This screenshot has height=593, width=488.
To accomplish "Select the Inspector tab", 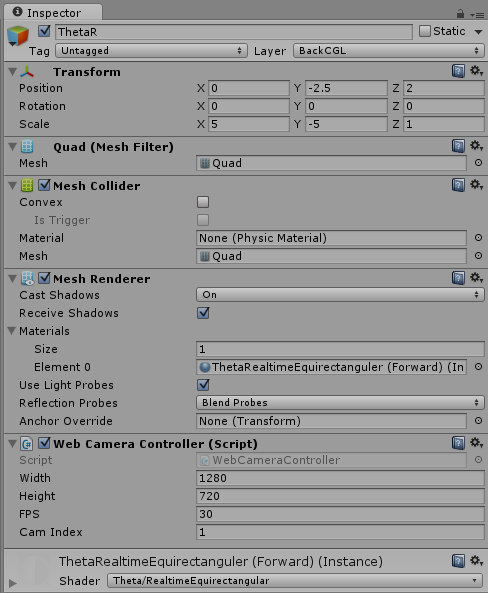I will click(53, 12).
